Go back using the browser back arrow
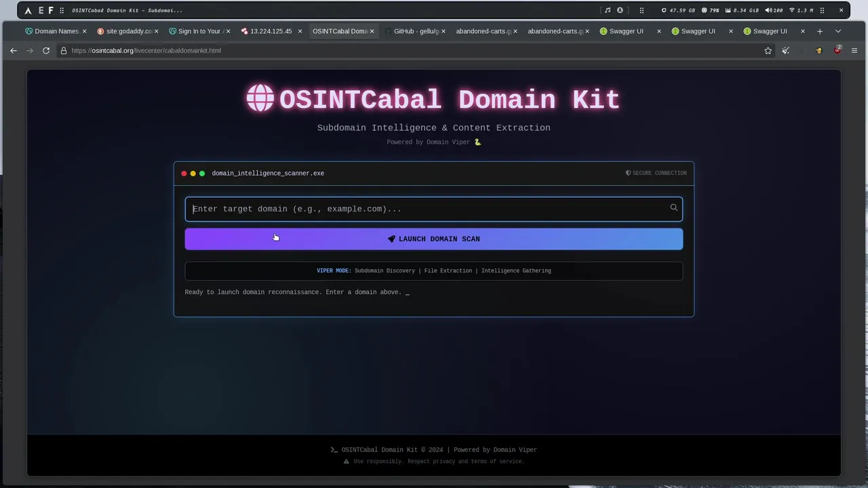 click(x=14, y=51)
